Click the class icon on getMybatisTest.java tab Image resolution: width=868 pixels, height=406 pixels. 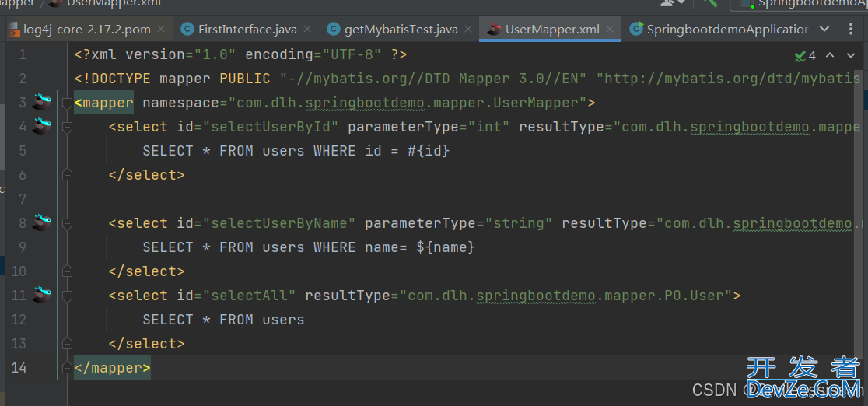333,30
